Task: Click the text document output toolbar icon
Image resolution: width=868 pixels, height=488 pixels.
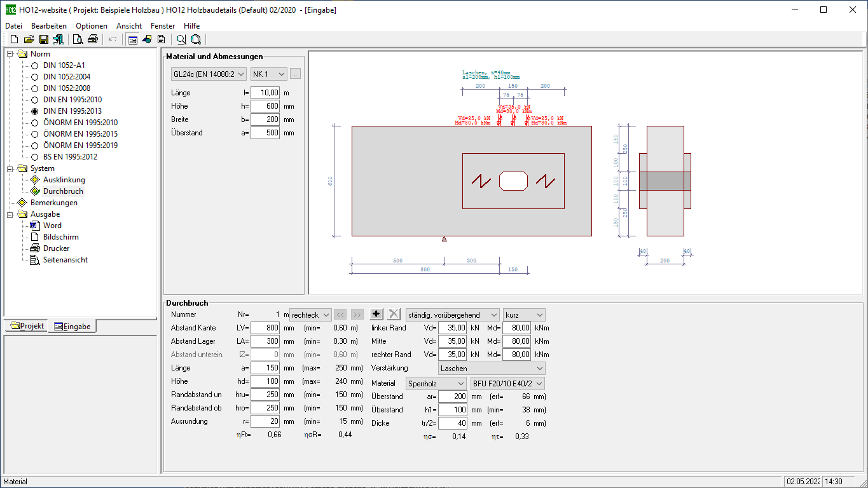Action: coord(161,39)
